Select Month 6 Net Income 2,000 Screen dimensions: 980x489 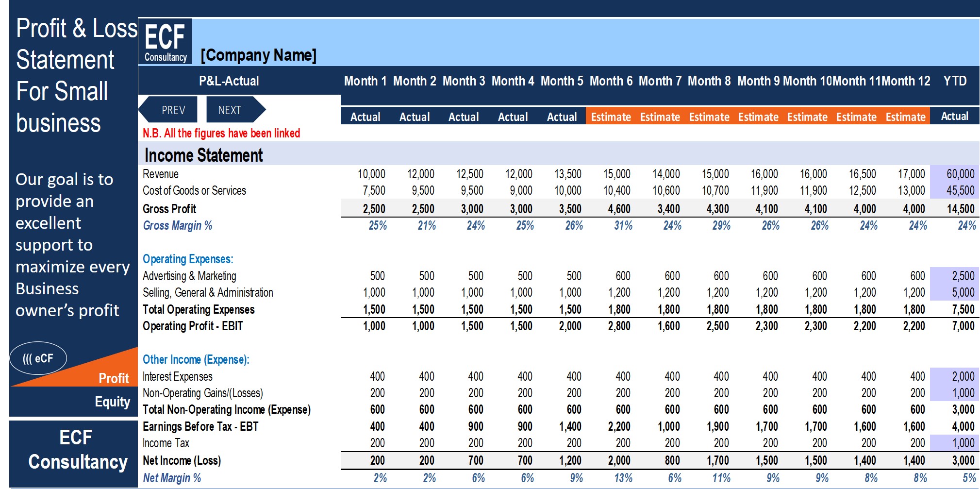[x=619, y=461]
